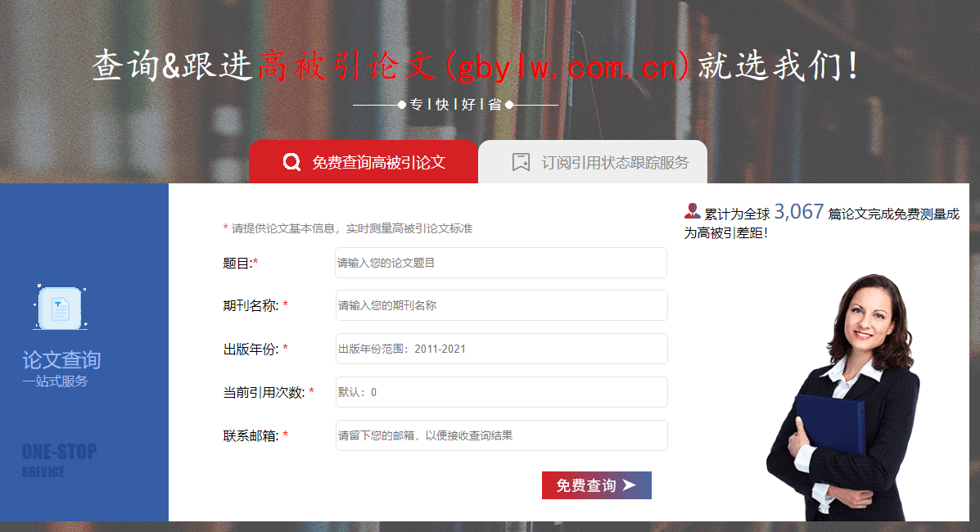Screen dimensions: 980x532
Task: Focus the 题目 input field
Action: point(500,263)
